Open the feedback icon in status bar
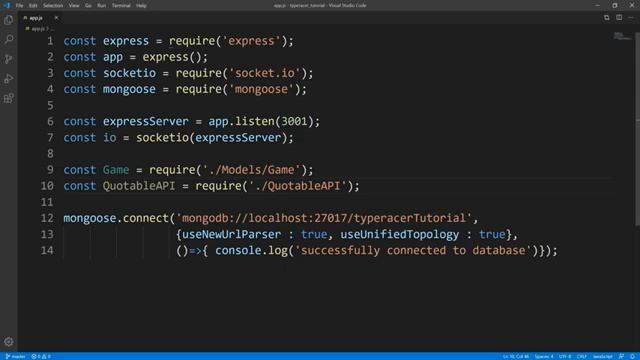Image resolution: width=640 pixels, height=360 pixels. (x=621, y=356)
